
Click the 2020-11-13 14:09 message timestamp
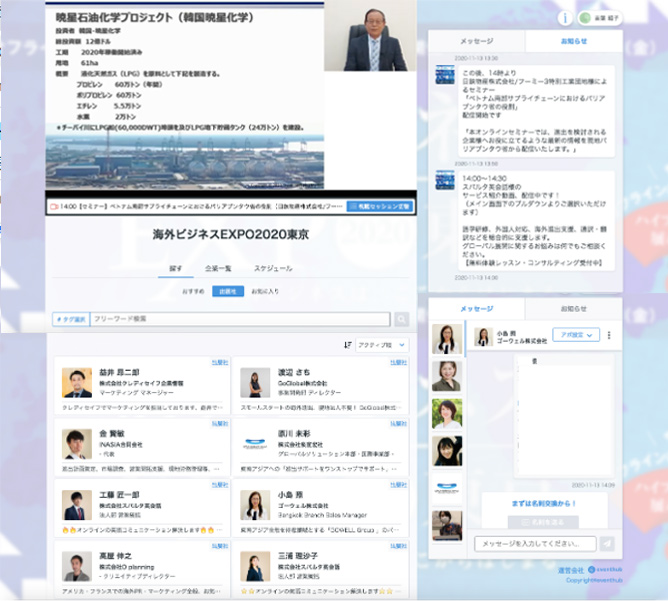[x=593, y=485]
